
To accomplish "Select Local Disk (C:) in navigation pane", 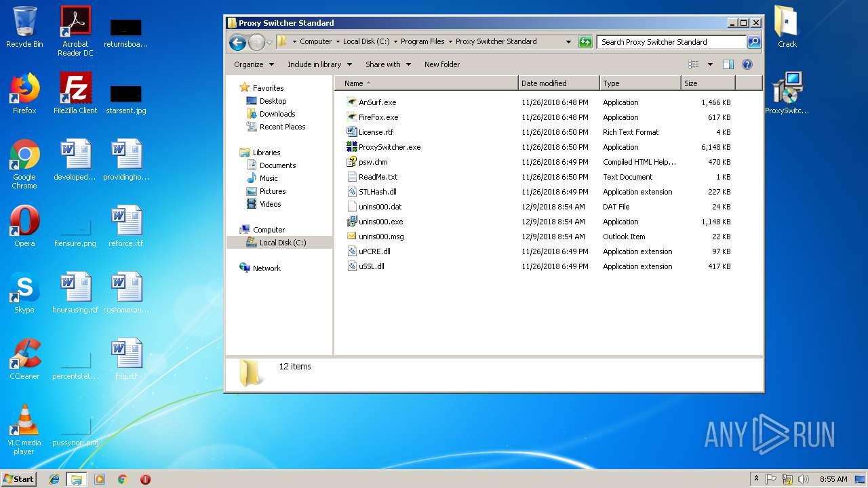I will pos(279,243).
